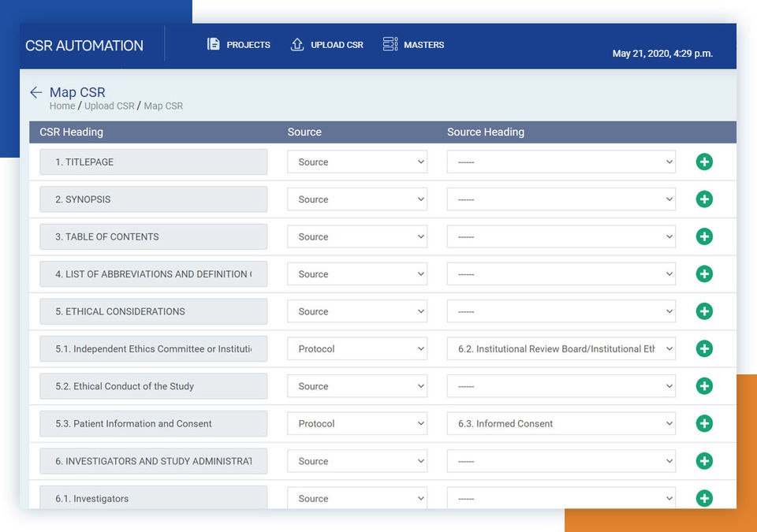Open 6.2 Institutional Review Board heading dropdown
757x532 pixels.
coord(561,348)
